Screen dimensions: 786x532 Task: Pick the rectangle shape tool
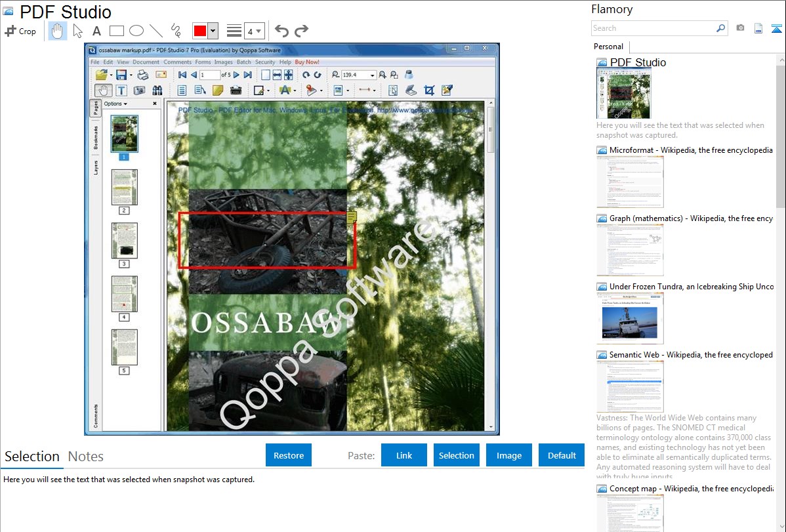click(116, 31)
